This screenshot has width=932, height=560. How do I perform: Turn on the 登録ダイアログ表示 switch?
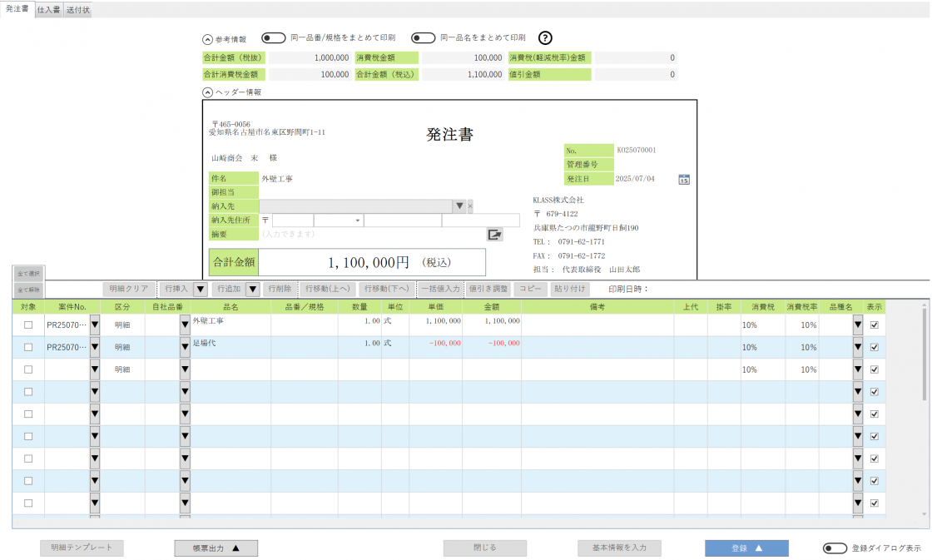[x=835, y=548]
